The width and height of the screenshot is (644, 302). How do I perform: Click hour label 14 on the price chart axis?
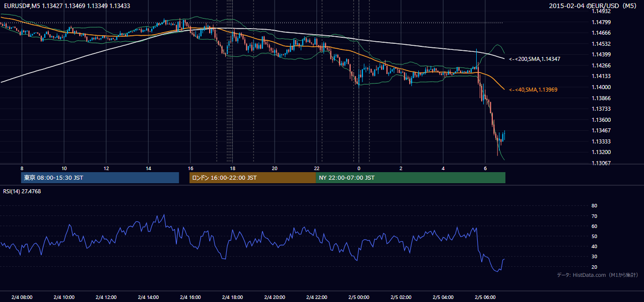[148, 168]
